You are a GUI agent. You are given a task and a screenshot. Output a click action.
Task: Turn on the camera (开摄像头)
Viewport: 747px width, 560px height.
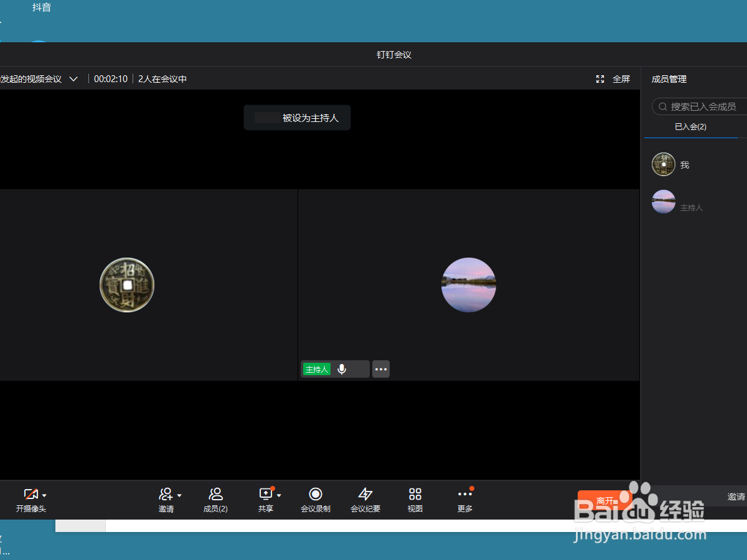click(x=31, y=500)
